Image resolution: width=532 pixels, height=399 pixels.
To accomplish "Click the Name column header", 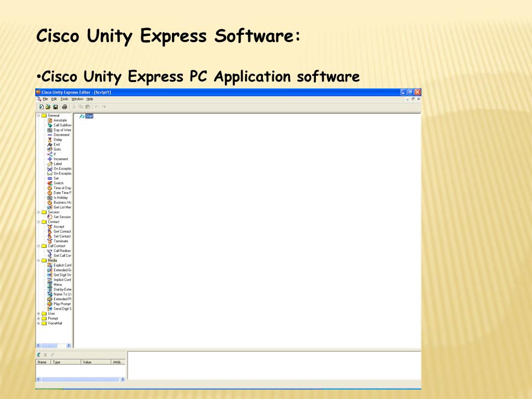I will click(43, 362).
